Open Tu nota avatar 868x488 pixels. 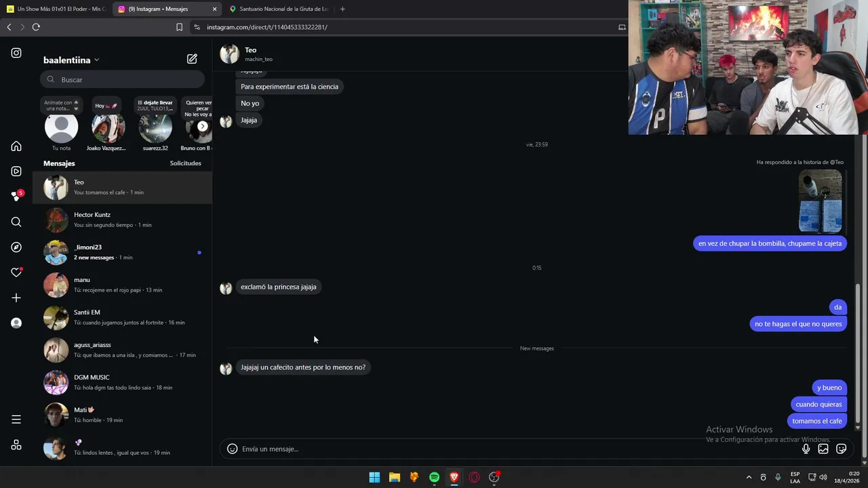coord(61,127)
